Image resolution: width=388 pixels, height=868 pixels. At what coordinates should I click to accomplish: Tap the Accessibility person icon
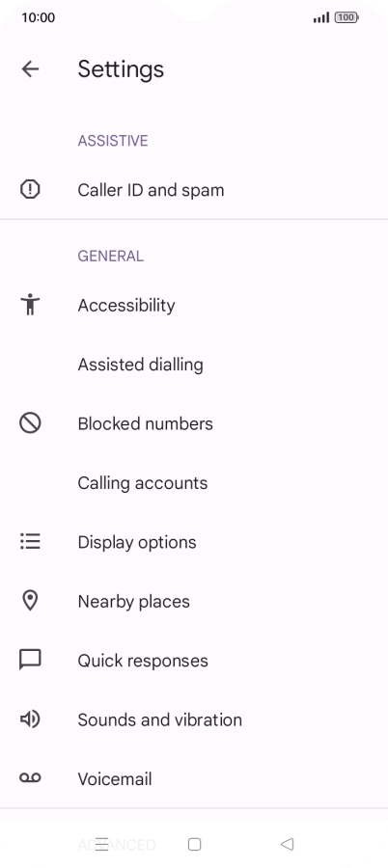pos(30,305)
